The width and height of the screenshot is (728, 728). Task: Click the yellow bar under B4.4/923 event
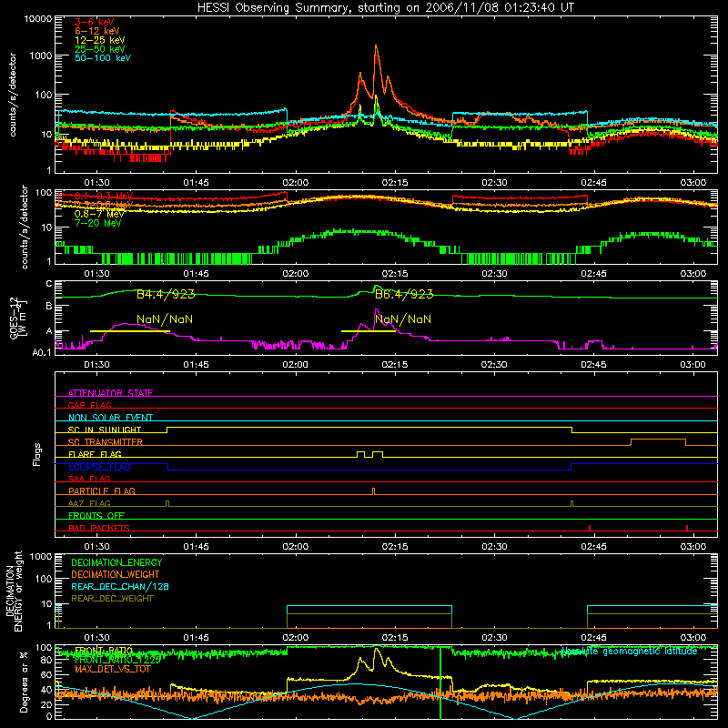coord(130,331)
